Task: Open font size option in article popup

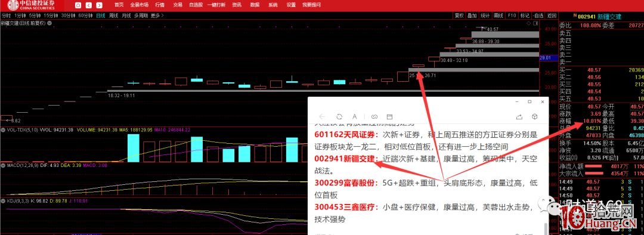Action: click(x=355, y=116)
